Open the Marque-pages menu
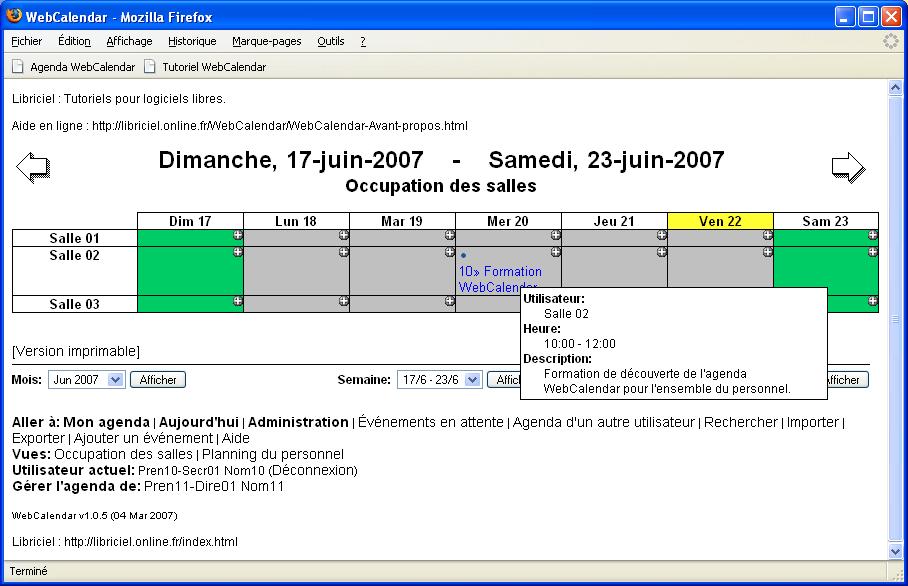The height and width of the screenshot is (586, 908). 267,41
